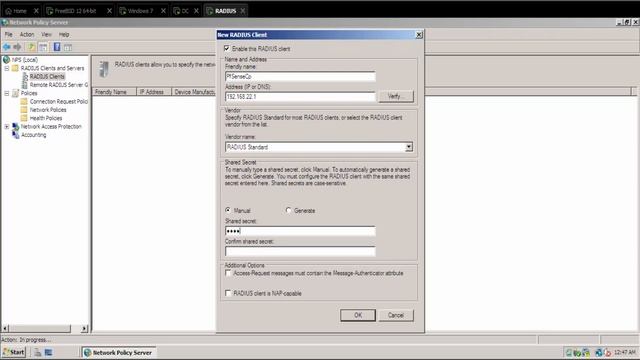Go back with the toolbar back arrow
The height and width of the screenshot is (360, 640).
click(7, 47)
